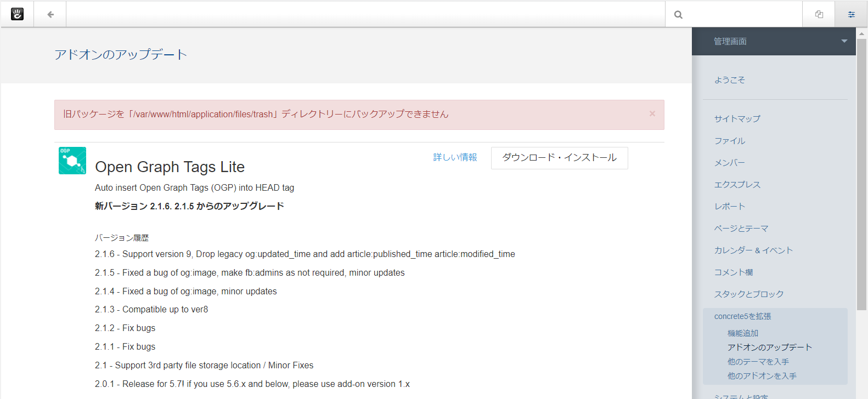
Task: Expand the 管理画面 dropdown arrow
Action: tap(844, 41)
